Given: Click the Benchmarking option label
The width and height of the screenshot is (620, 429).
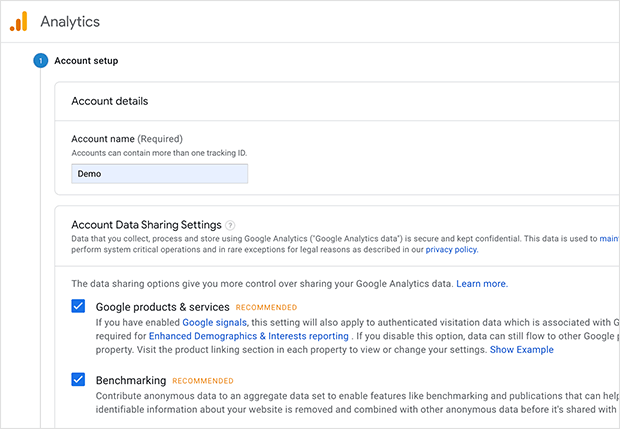Looking at the screenshot, I should point(131,380).
